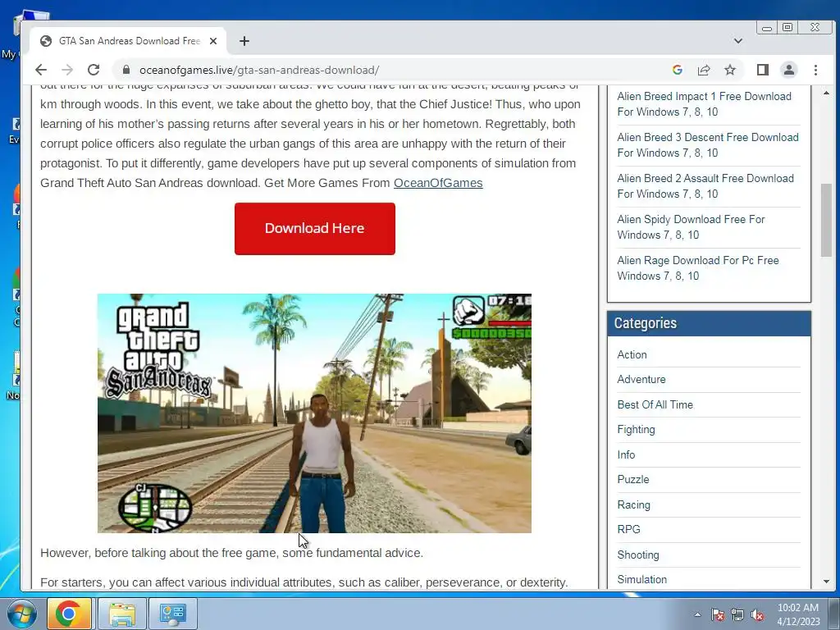
Task: Select the Action category
Action: pos(632,354)
